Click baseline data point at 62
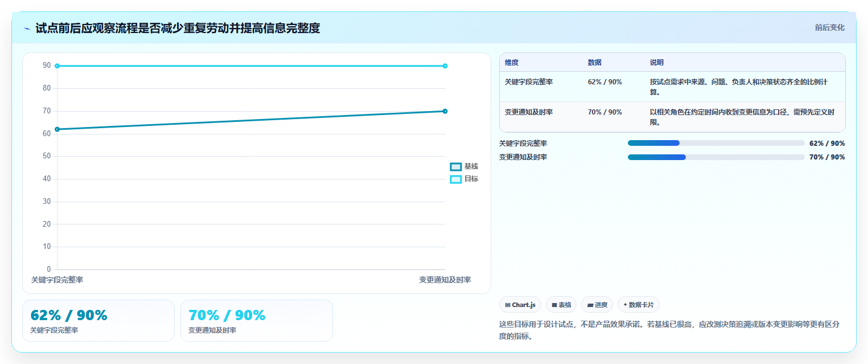The height and width of the screenshot is (364, 868). (57, 129)
